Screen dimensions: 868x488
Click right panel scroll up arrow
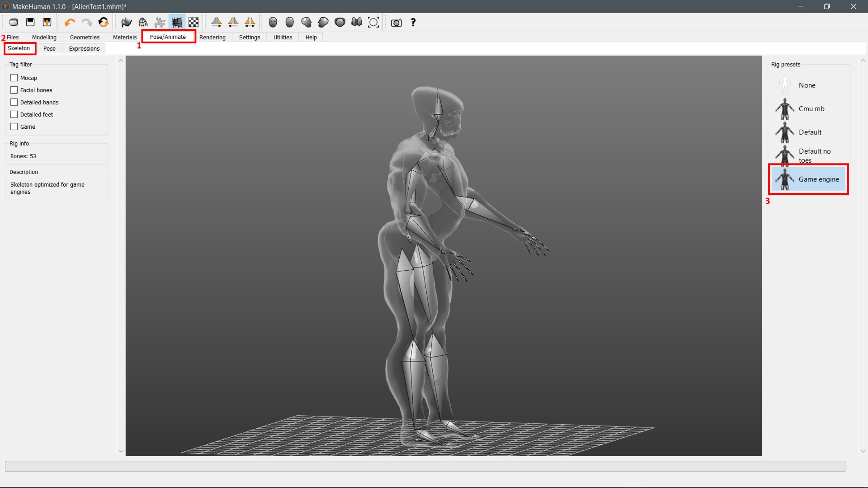point(863,61)
